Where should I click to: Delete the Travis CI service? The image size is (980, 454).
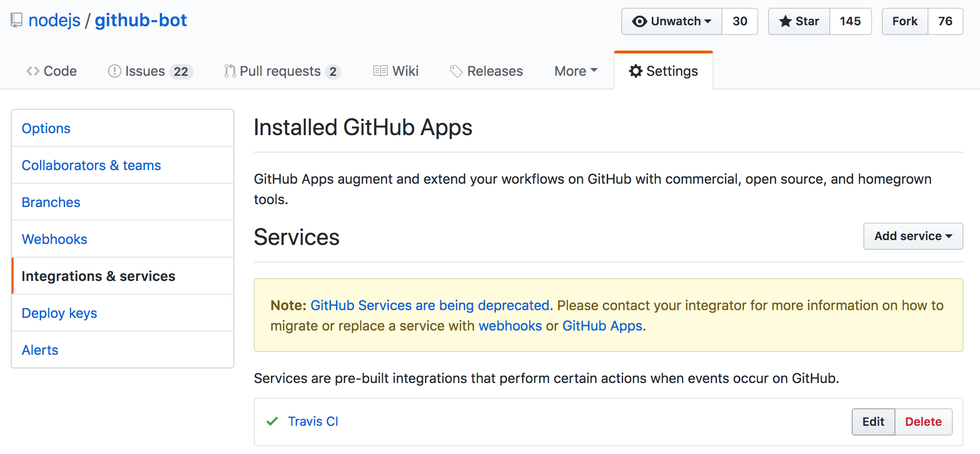tap(923, 422)
